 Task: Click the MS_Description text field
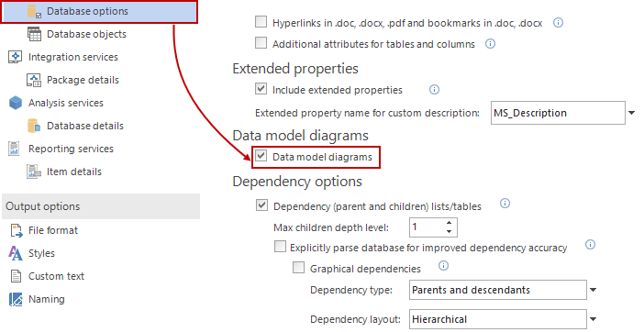point(558,113)
